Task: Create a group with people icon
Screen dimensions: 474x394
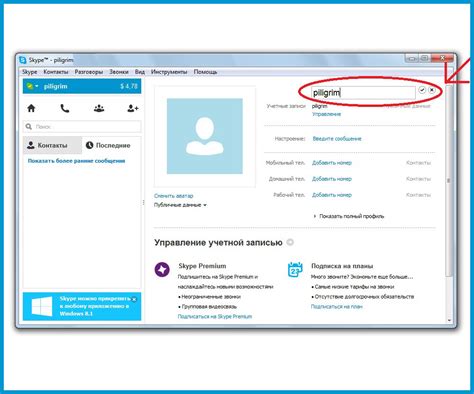Action: 99,108
